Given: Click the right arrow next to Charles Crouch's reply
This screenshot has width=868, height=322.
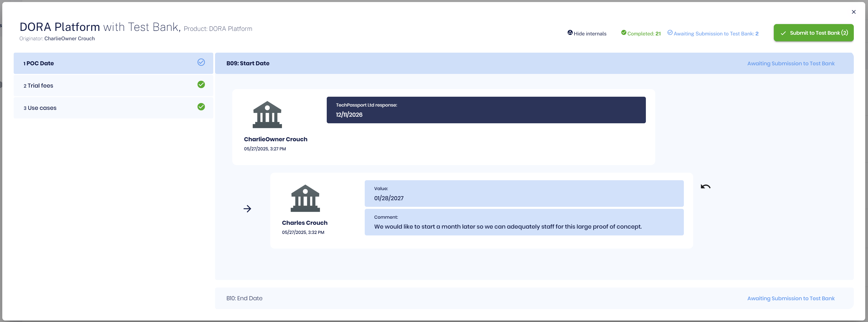Looking at the screenshot, I should tap(247, 209).
